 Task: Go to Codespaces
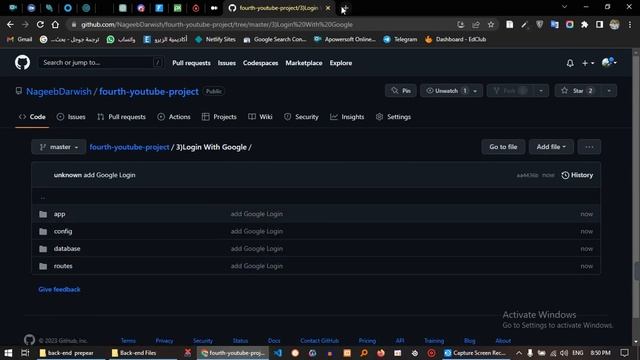(x=260, y=63)
